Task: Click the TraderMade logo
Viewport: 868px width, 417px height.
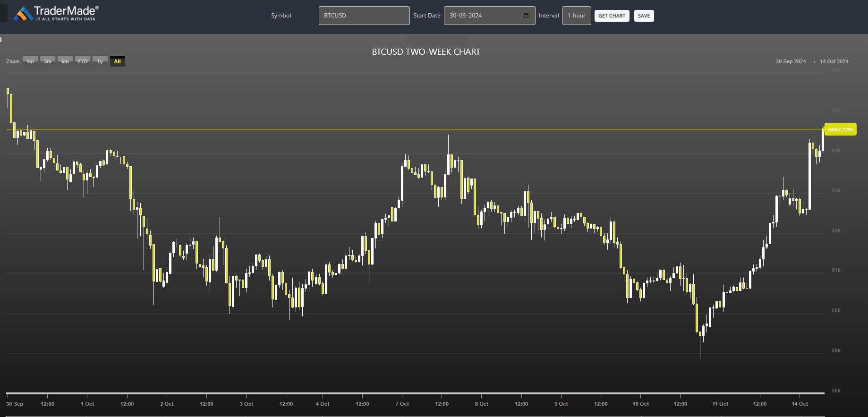Action: tap(56, 14)
